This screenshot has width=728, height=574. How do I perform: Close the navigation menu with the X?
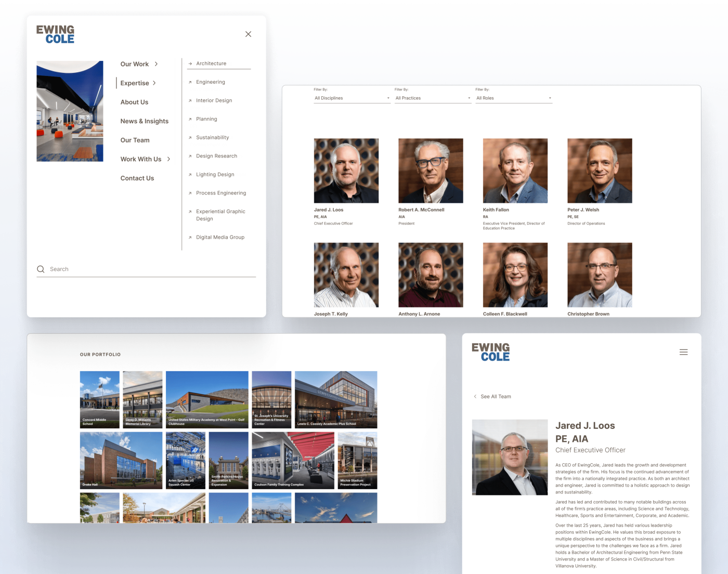click(x=248, y=33)
